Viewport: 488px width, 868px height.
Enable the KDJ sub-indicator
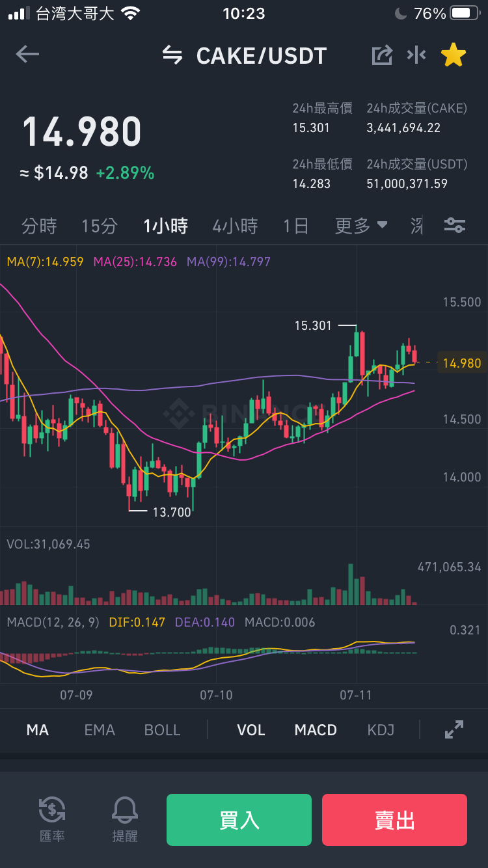(x=381, y=730)
